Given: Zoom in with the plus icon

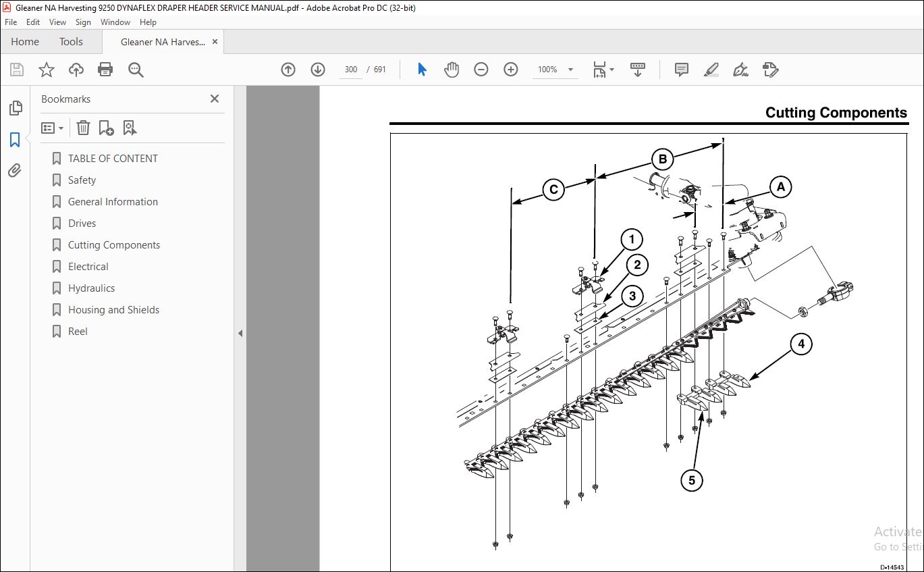Looking at the screenshot, I should (x=511, y=70).
